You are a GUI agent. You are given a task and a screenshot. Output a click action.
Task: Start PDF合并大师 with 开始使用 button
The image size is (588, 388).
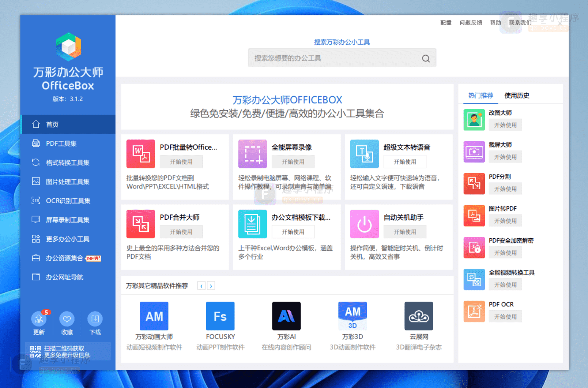181,232
